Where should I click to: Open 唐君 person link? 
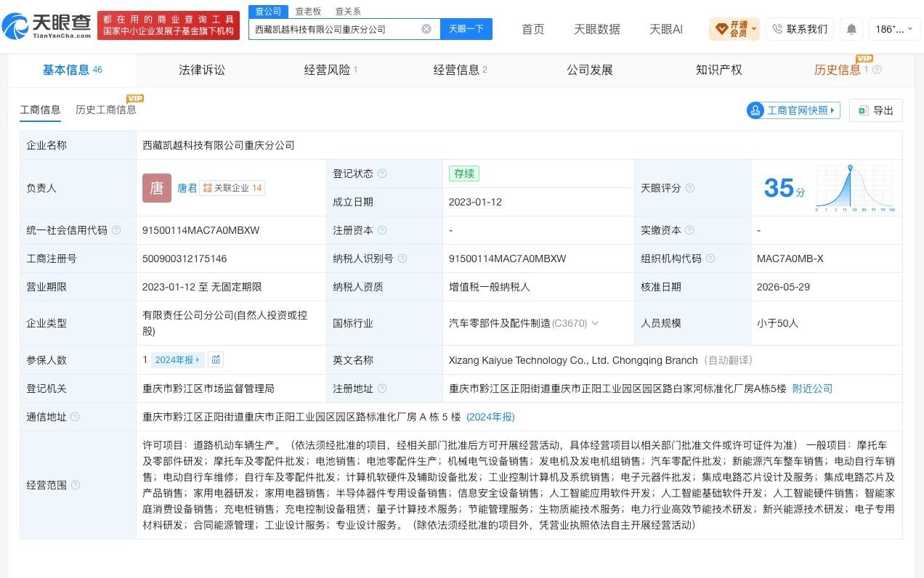click(x=187, y=188)
